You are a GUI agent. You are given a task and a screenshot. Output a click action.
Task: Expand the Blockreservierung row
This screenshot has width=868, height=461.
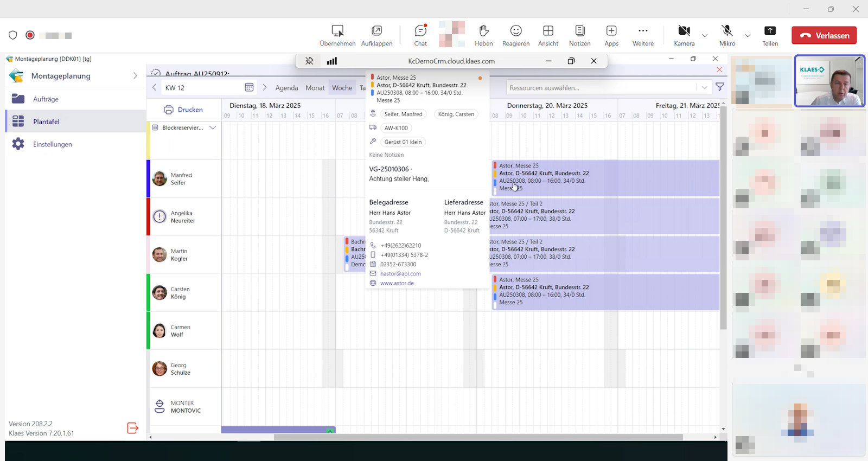pyautogui.click(x=213, y=128)
